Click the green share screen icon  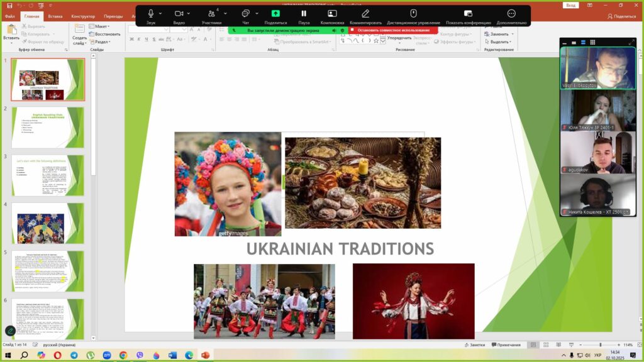point(275,13)
